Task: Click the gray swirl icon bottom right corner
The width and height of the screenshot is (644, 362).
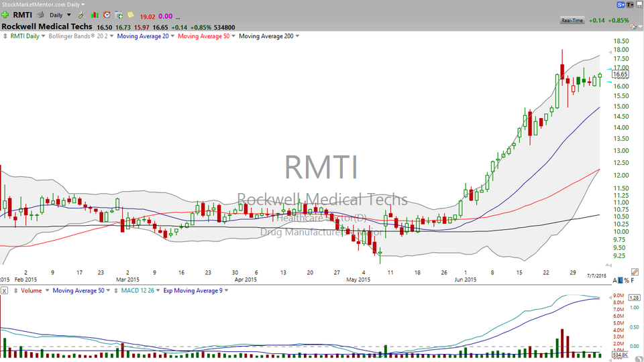Action: pyautogui.click(x=639, y=359)
